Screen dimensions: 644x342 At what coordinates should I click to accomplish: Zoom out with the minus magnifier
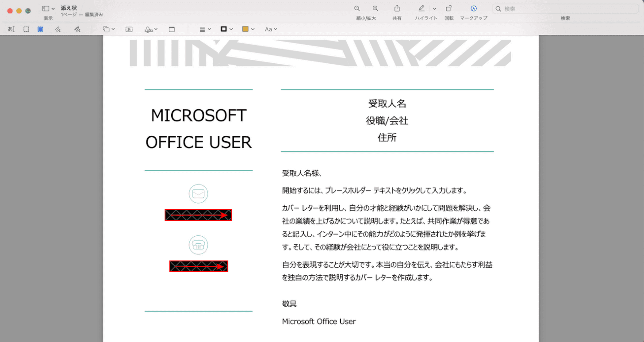point(357,8)
